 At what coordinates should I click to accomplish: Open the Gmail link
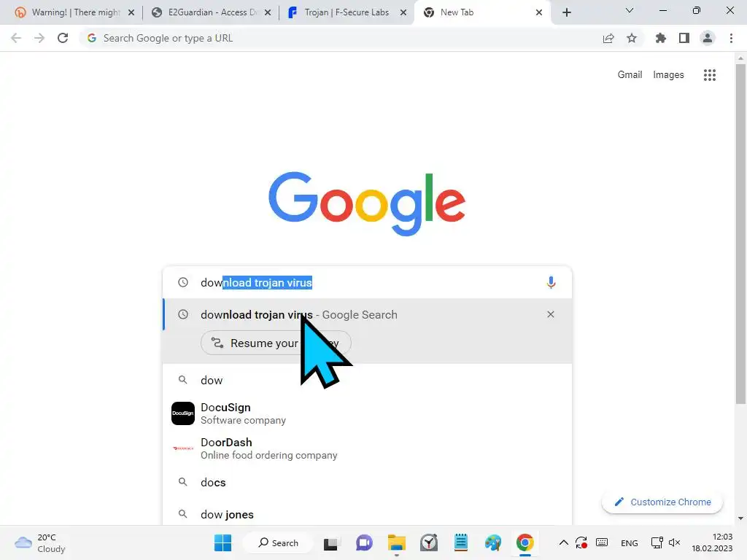pos(630,75)
